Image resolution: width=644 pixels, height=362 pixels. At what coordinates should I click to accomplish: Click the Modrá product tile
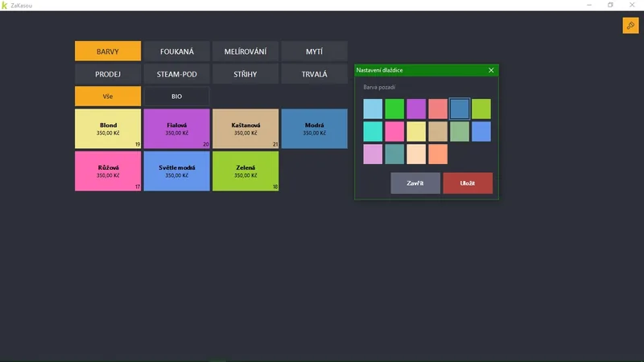[x=314, y=129]
